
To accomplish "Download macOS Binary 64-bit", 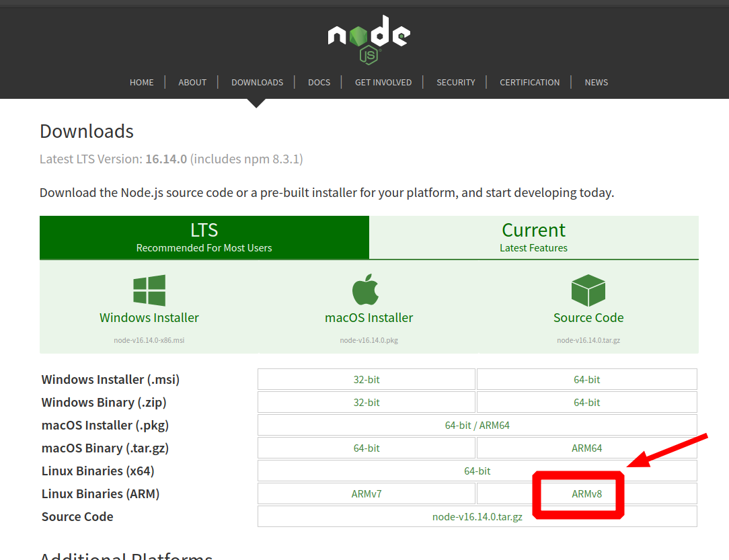I will pos(367,448).
